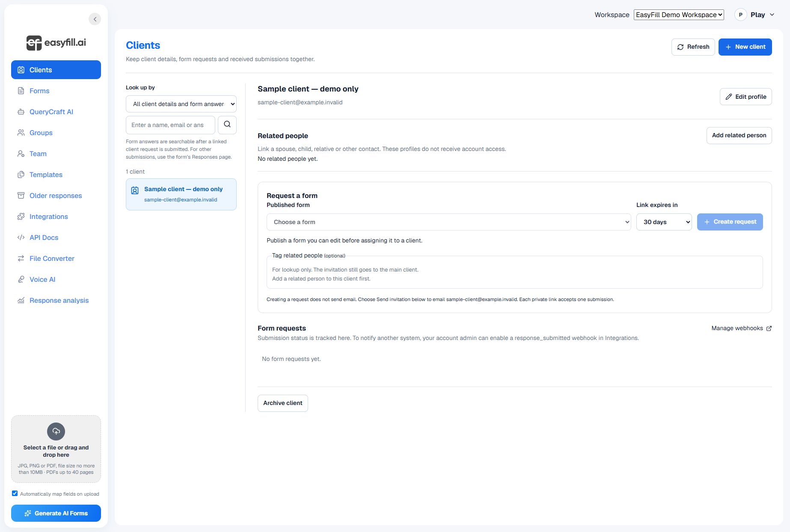Screen dimensions: 790x532
Task: Click the Clients sidebar icon
Action: [21, 70]
